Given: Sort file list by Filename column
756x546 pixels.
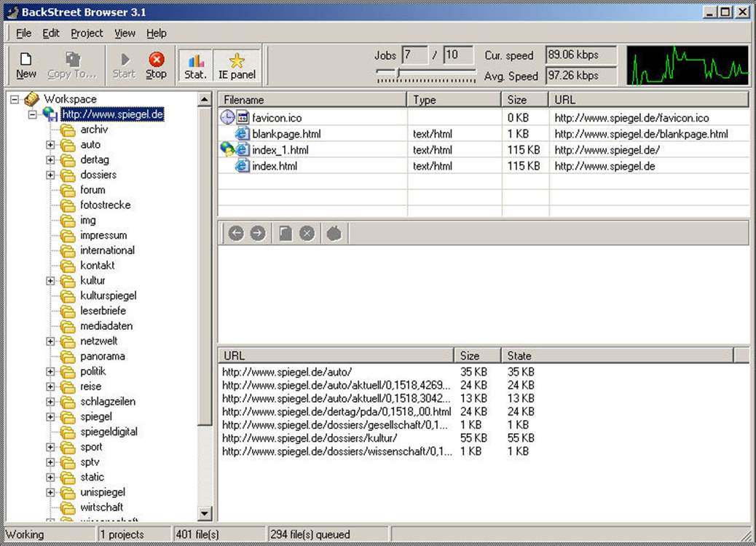Looking at the screenshot, I should pos(312,100).
